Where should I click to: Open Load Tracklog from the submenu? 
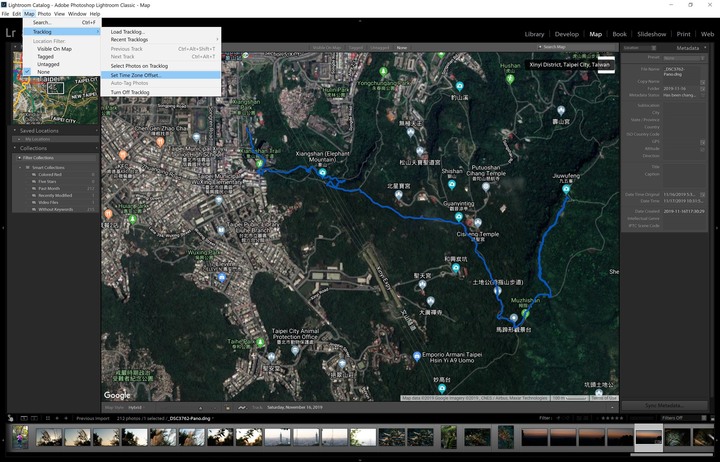point(161,32)
